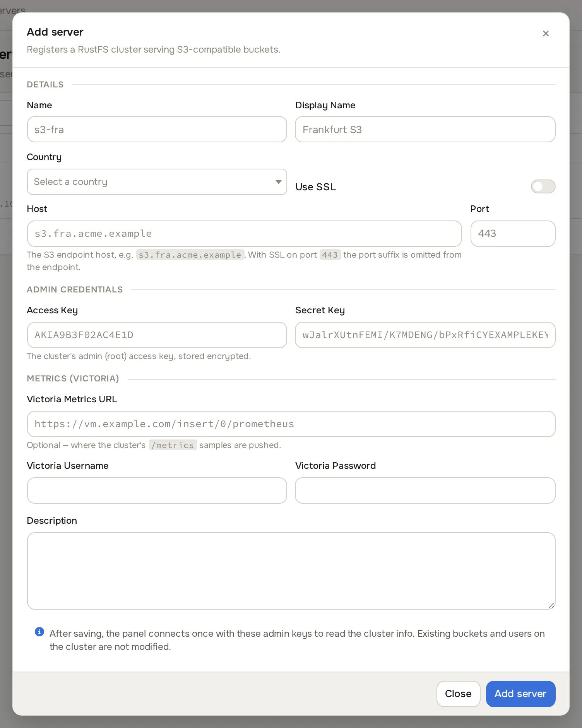
Task: Click the Victoria Metrics URL field
Action: tap(291, 424)
